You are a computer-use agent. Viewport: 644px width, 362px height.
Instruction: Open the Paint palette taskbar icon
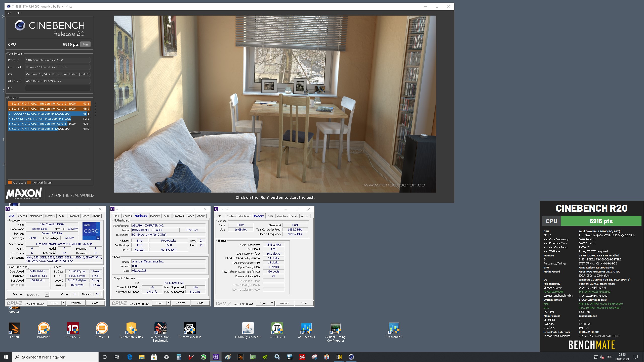pyautogui.click(x=228, y=357)
